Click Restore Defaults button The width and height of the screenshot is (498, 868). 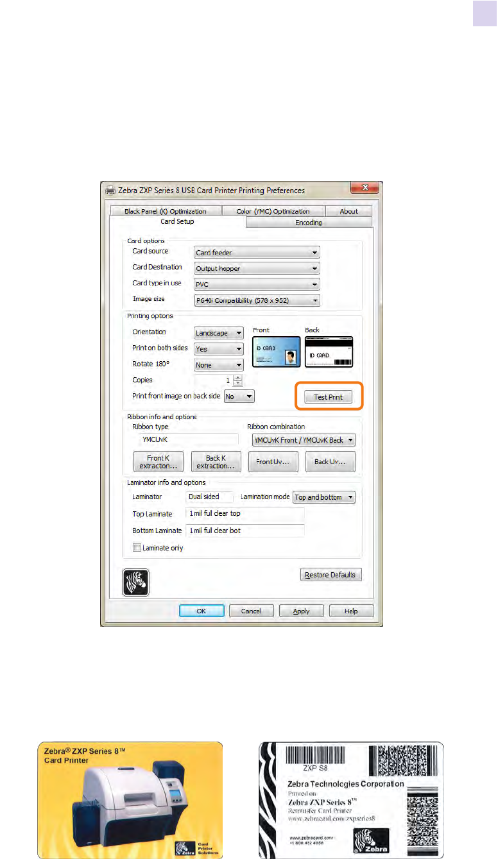pyautogui.click(x=331, y=575)
